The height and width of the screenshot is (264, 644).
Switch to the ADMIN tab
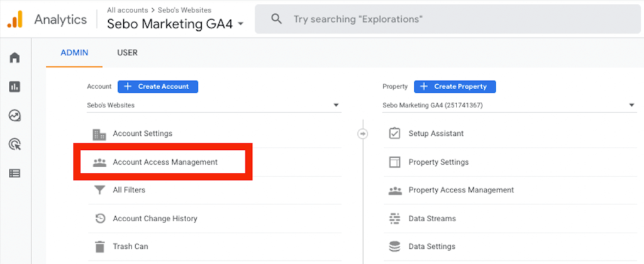pyautogui.click(x=74, y=53)
